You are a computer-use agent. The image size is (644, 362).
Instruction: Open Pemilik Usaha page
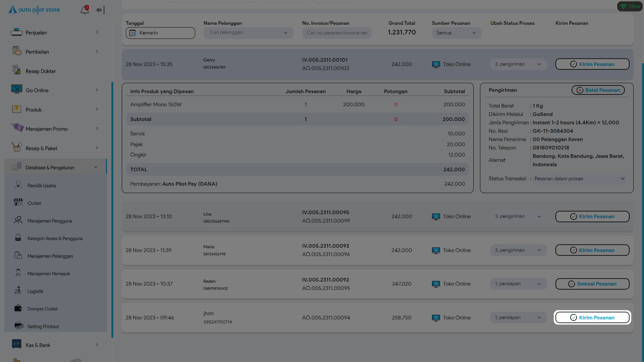(x=42, y=186)
